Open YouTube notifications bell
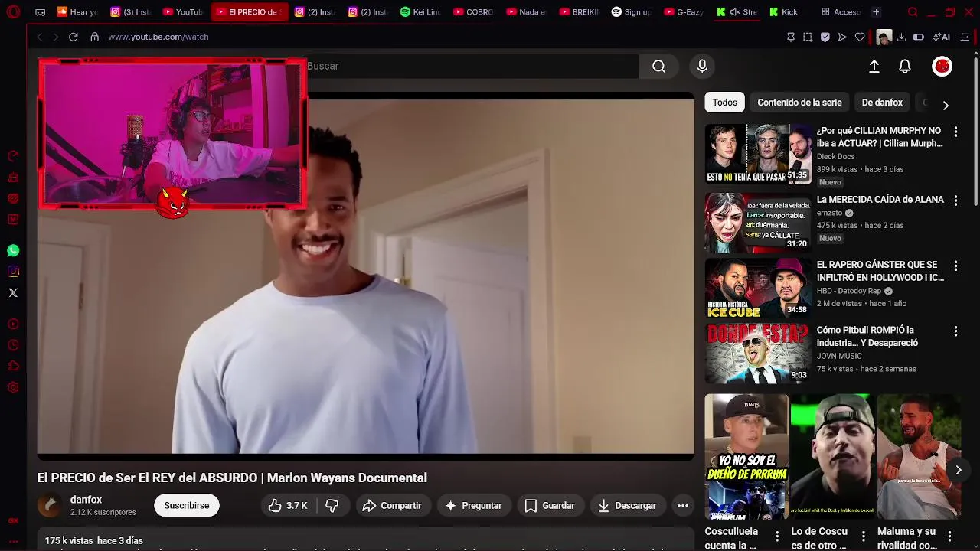Image resolution: width=980 pixels, height=551 pixels. tap(905, 67)
